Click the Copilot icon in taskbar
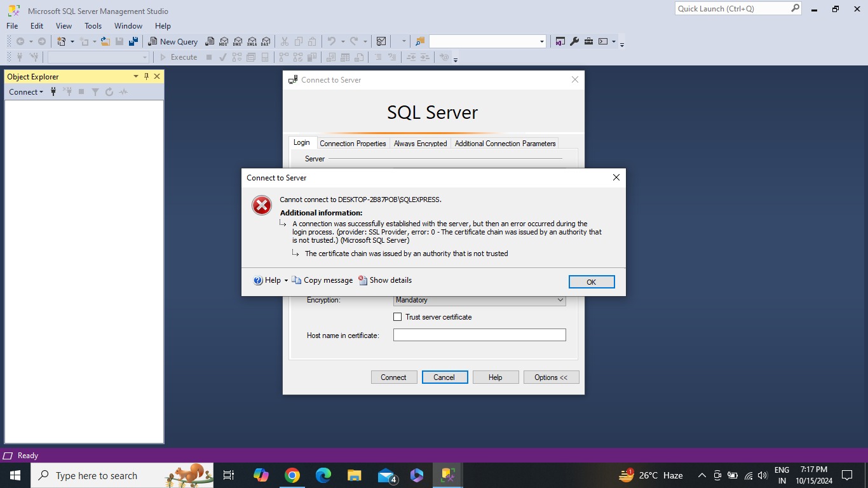Screen dimensions: 868x488 (x=261, y=475)
